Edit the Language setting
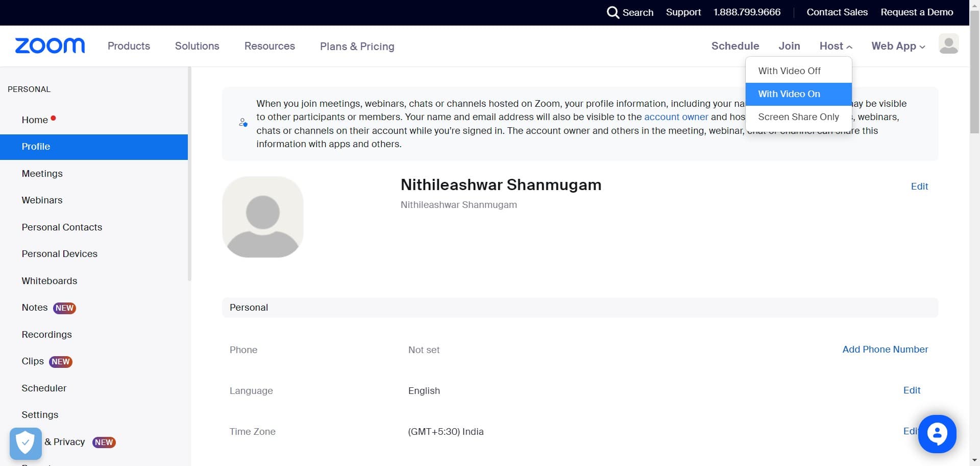 [x=912, y=390]
